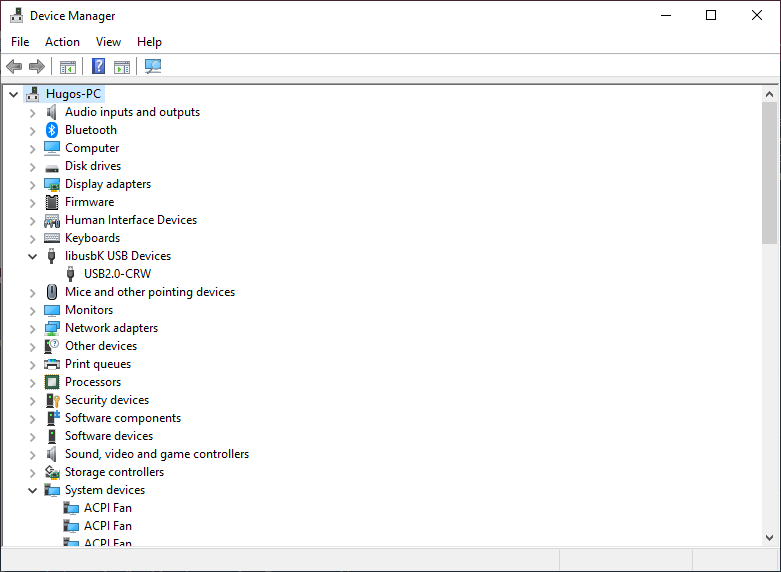
Task: Select the Firmware category label
Action: pyautogui.click(x=90, y=202)
